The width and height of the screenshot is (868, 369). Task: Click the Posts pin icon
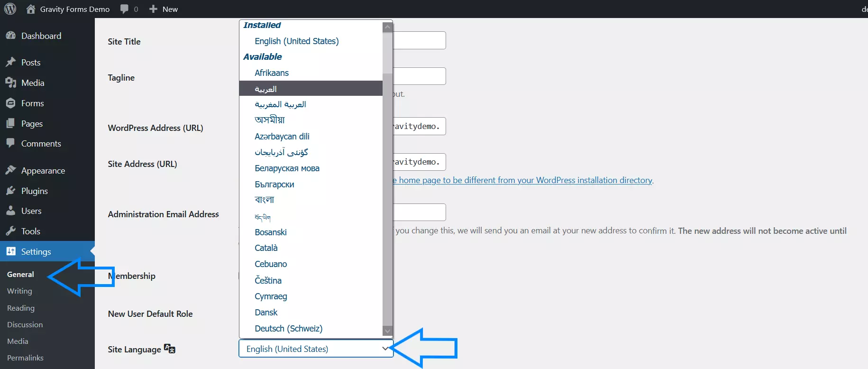coord(10,63)
